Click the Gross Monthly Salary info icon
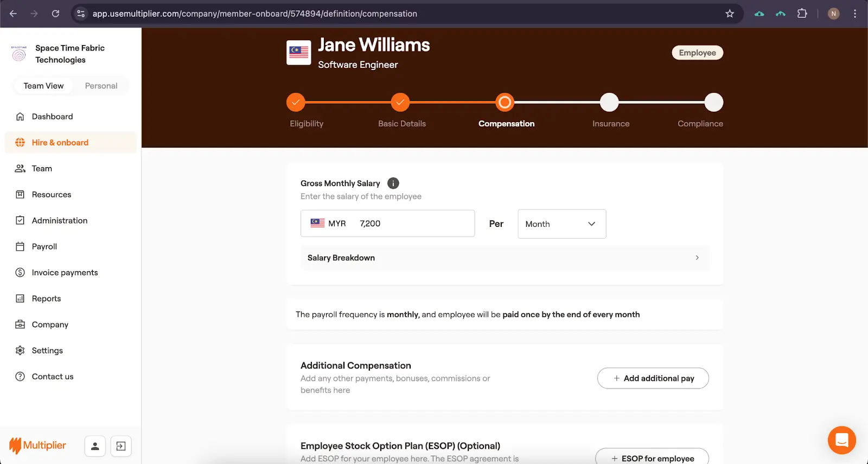868x464 pixels. tap(393, 183)
